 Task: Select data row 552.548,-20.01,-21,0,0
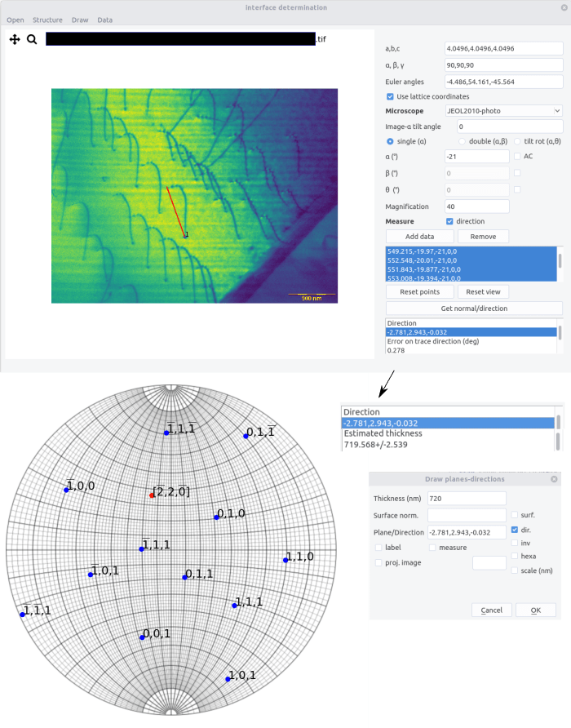pos(471,260)
